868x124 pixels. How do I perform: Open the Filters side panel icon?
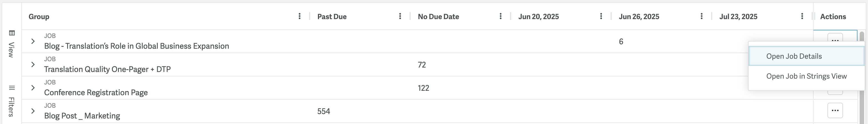click(12, 88)
